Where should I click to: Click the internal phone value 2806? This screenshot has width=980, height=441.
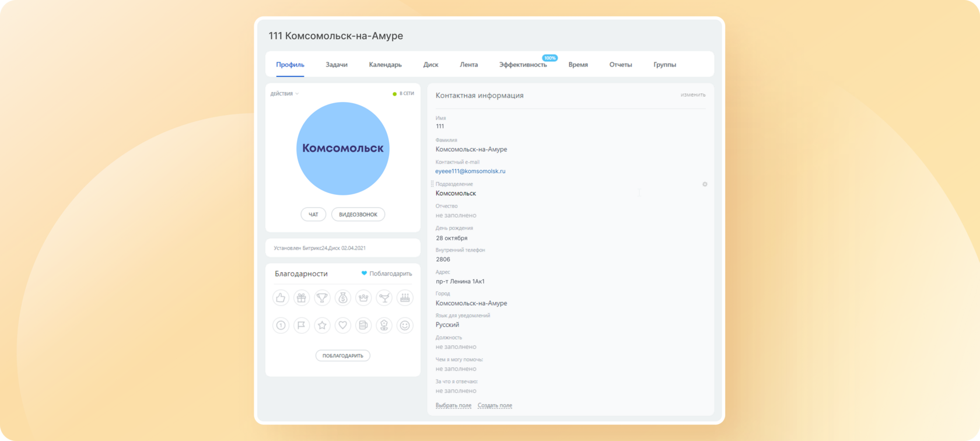pos(443,260)
